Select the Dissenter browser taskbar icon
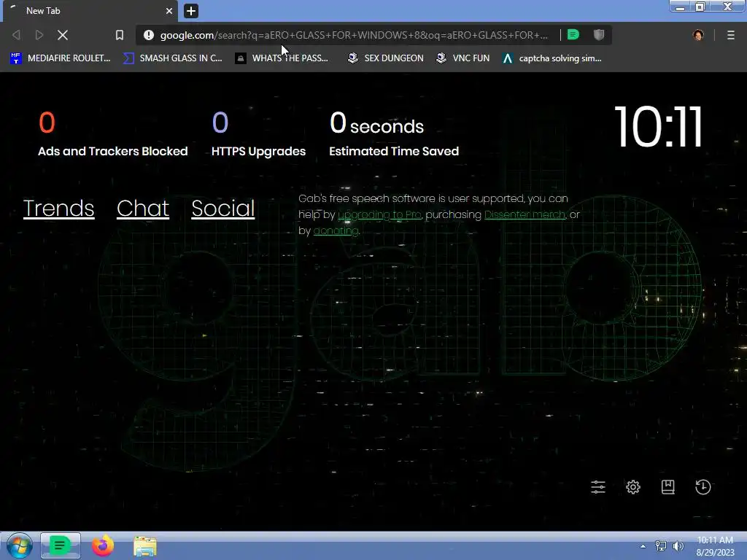This screenshot has height=560, width=747. 60,545
